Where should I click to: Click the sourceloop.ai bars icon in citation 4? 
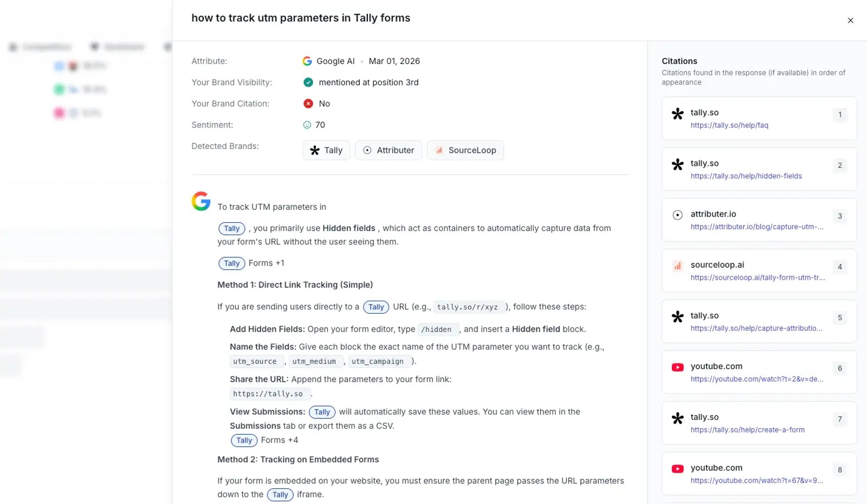pos(677,266)
